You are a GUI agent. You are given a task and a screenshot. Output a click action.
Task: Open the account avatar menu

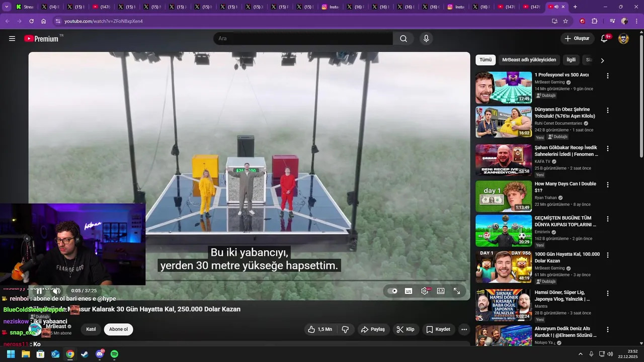(x=623, y=39)
